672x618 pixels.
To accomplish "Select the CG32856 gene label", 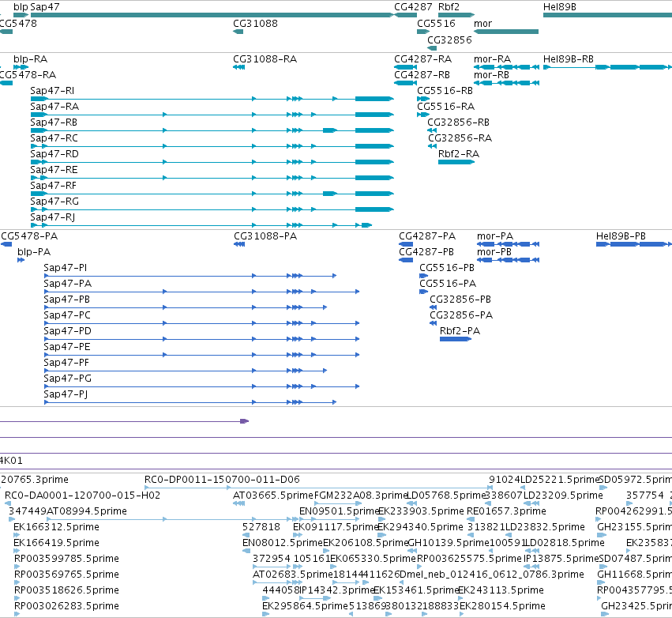I will point(449,40).
